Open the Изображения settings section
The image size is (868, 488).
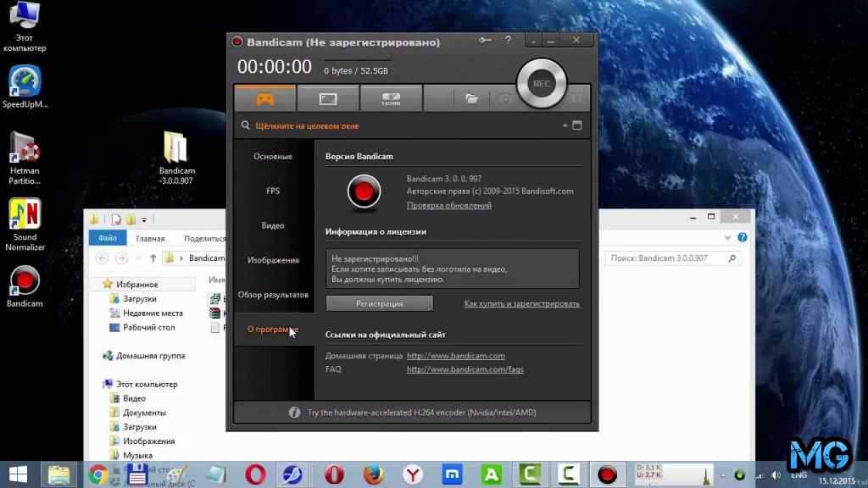click(x=273, y=260)
